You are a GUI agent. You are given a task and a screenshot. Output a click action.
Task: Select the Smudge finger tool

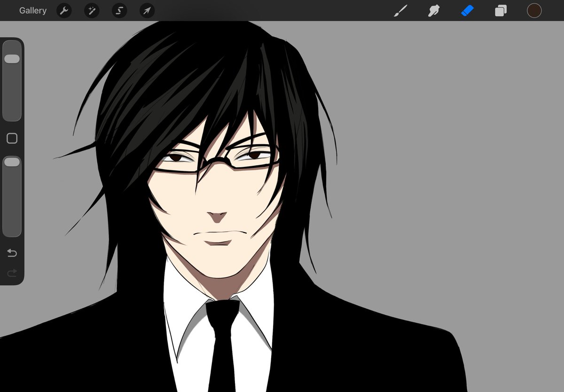point(434,10)
